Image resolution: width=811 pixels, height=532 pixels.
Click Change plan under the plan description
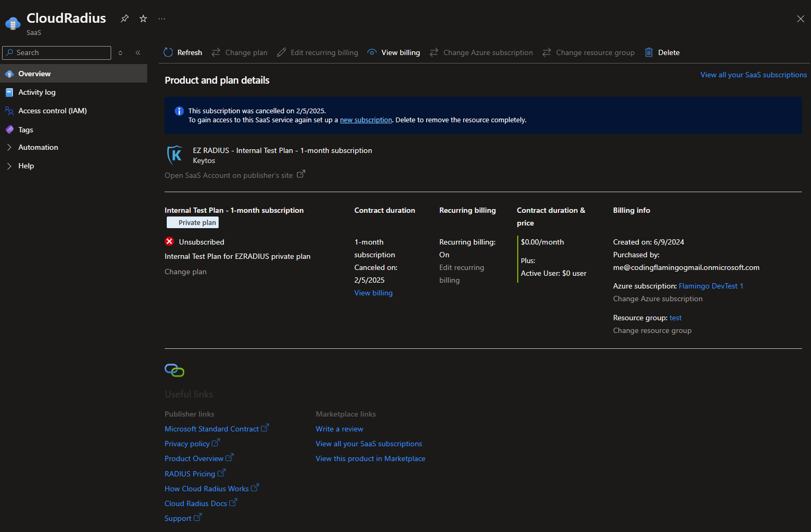click(x=185, y=272)
